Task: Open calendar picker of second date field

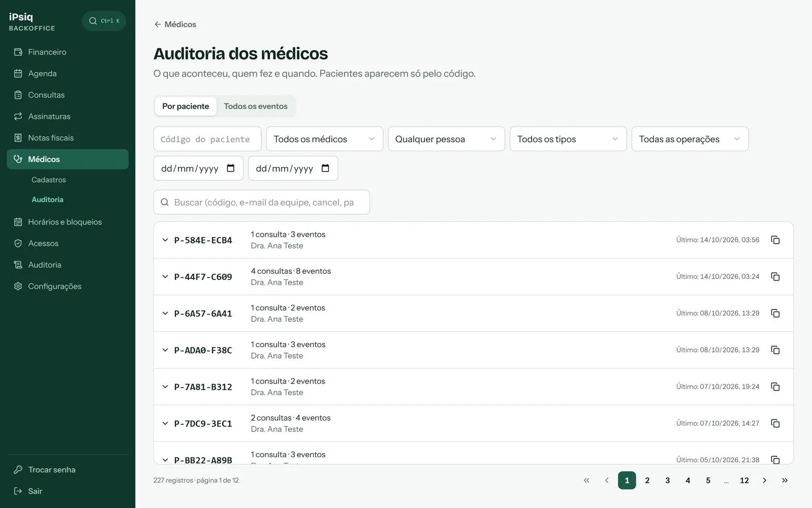Action: [325, 168]
